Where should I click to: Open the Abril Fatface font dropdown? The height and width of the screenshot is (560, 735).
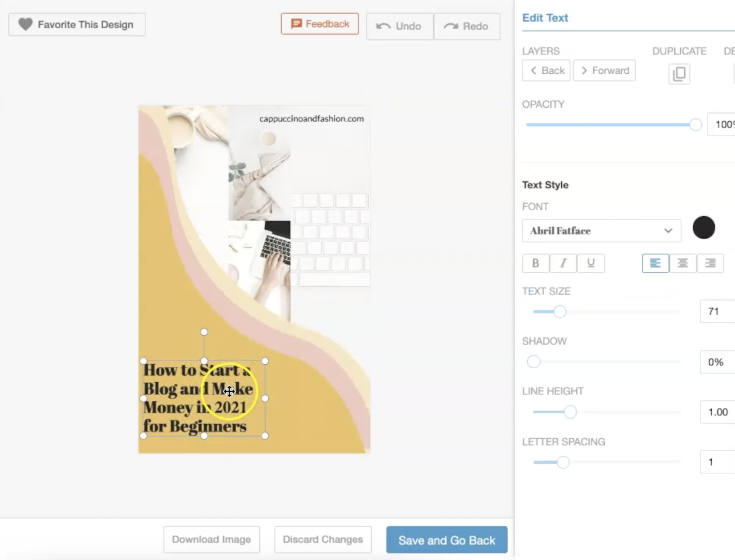point(601,231)
